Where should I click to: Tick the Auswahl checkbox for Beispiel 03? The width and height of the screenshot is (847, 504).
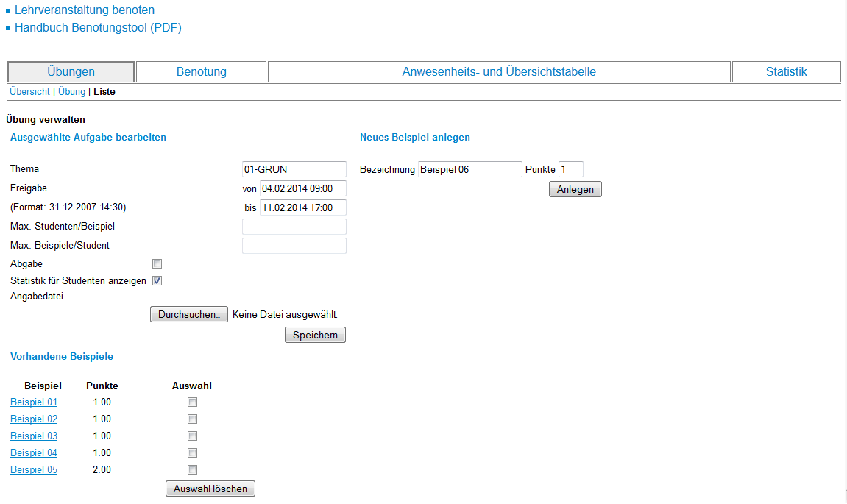(192, 436)
